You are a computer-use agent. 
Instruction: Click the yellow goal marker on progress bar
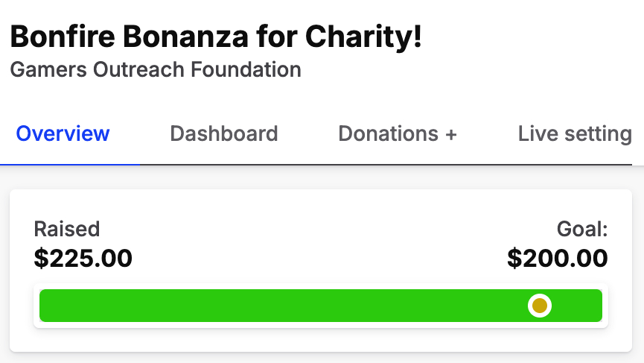tap(539, 306)
